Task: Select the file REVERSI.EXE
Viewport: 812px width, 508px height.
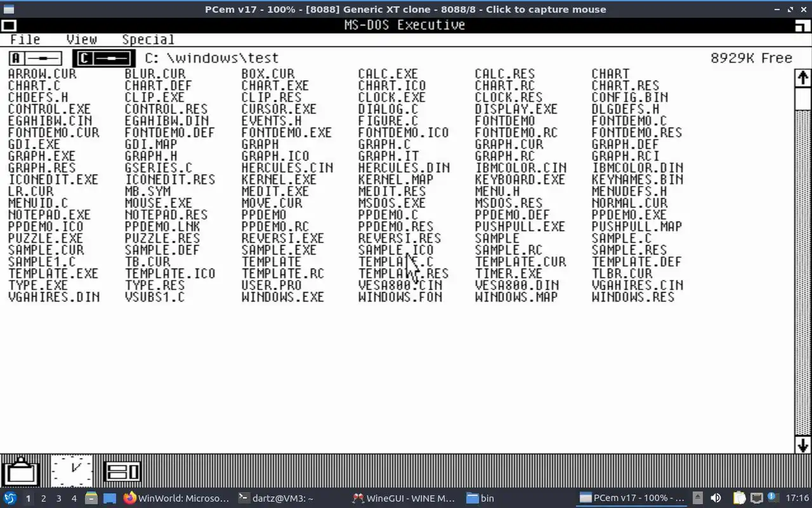Action: point(282,238)
